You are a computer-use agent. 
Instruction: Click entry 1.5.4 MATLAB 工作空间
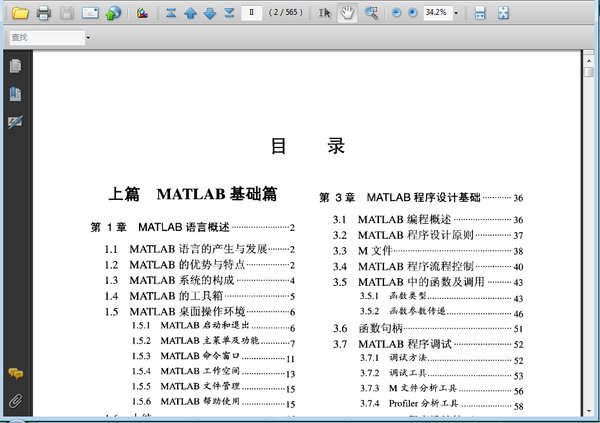[213, 372]
